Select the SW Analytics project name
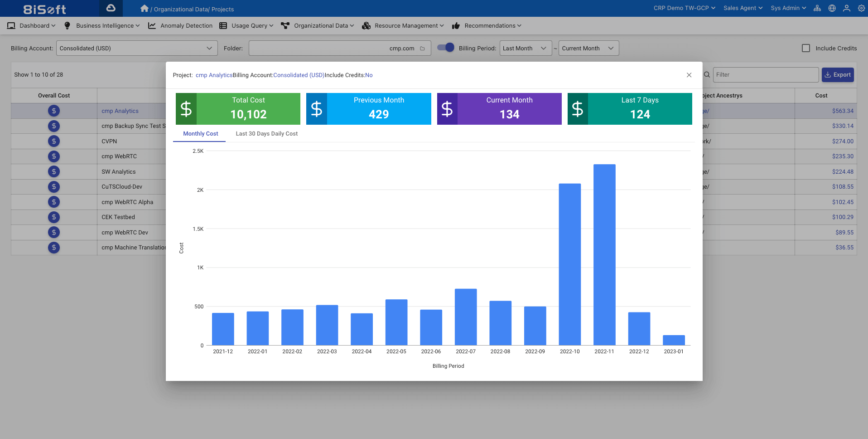This screenshot has width=868, height=439. tap(119, 172)
